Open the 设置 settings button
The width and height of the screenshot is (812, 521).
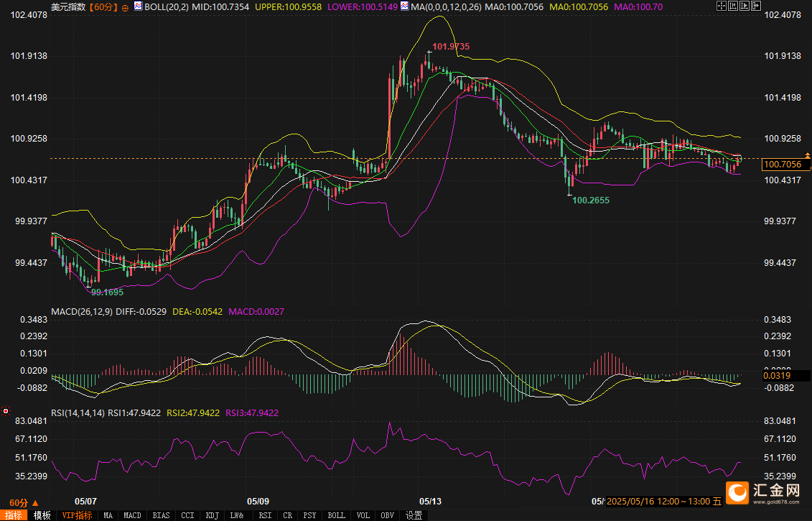[x=414, y=515]
